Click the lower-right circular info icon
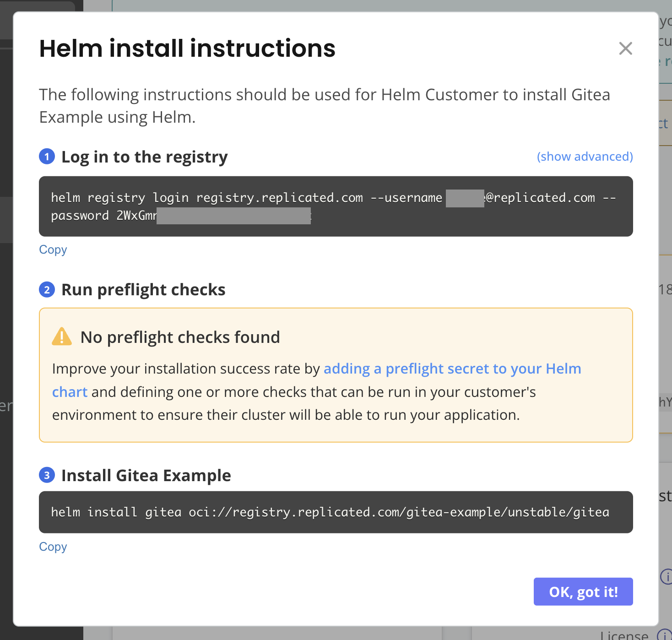Viewport: 672px width, 640px height. 667,577
